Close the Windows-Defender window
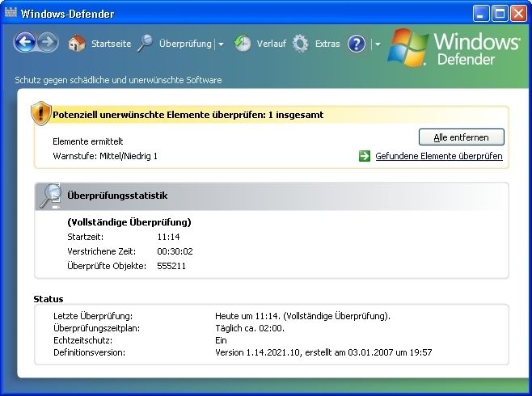Image resolution: width=532 pixels, height=396 pixels. tap(519, 14)
